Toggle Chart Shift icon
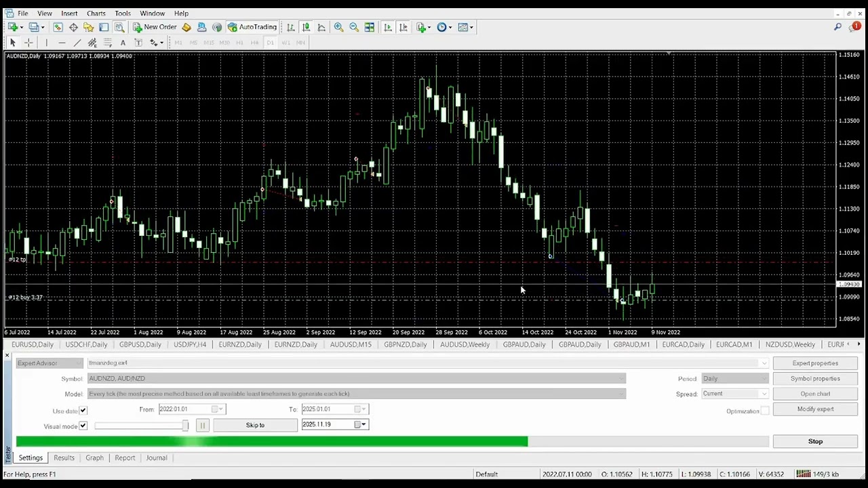This screenshot has height=488, width=868. coord(403,27)
